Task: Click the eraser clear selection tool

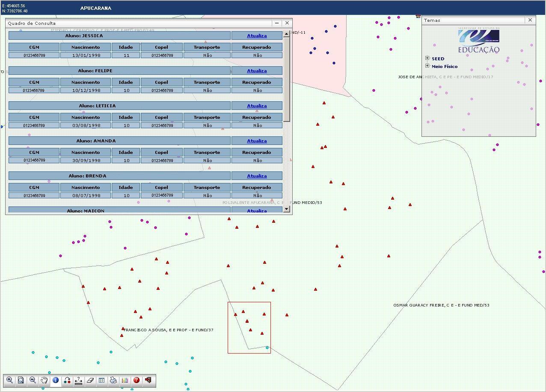Action: (90, 380)
